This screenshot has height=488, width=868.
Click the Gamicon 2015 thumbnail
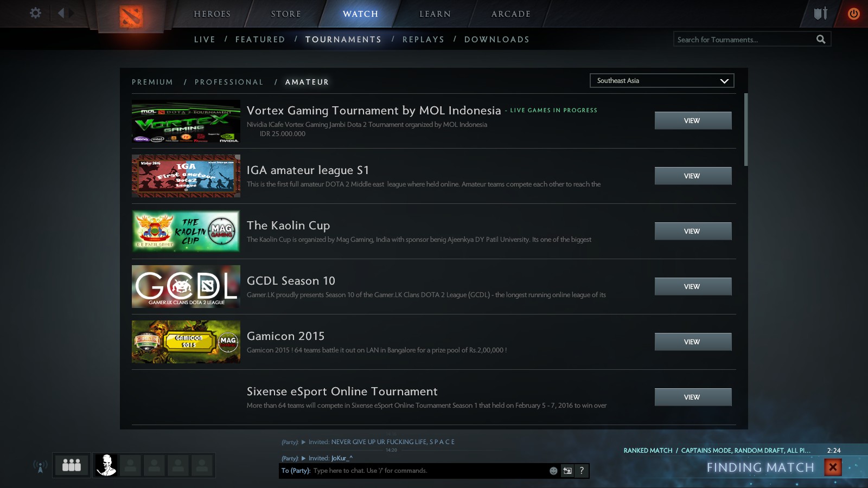pyautogui.click(x=186, y=342)
